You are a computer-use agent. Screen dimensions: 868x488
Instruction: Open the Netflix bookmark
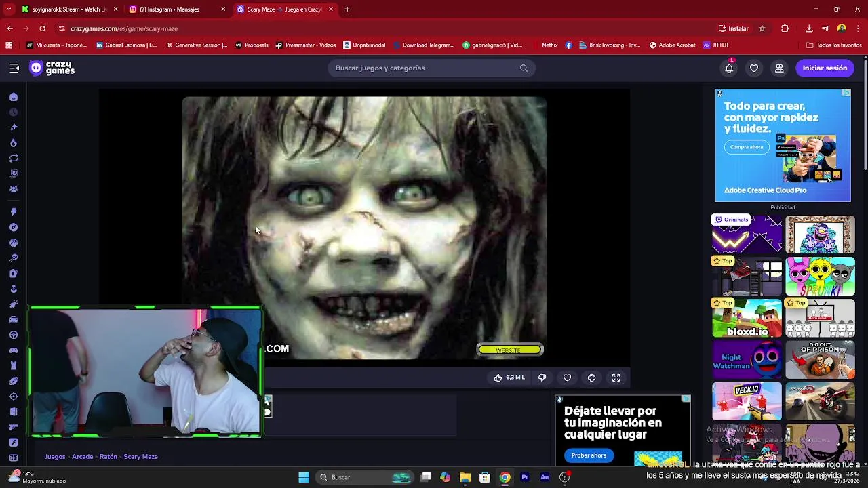pyautogui.click(x=545, y=45)
